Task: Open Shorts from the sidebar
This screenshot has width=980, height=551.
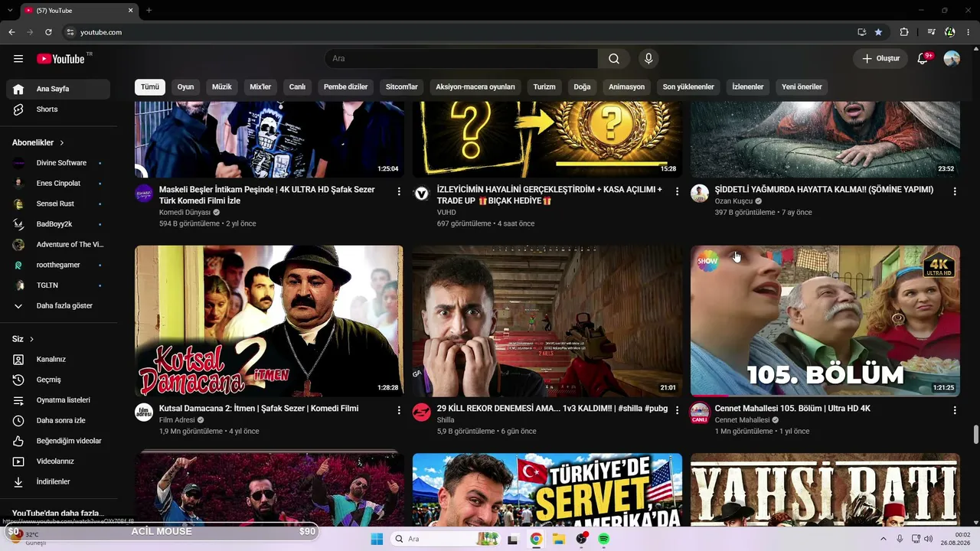Action: 58,109
